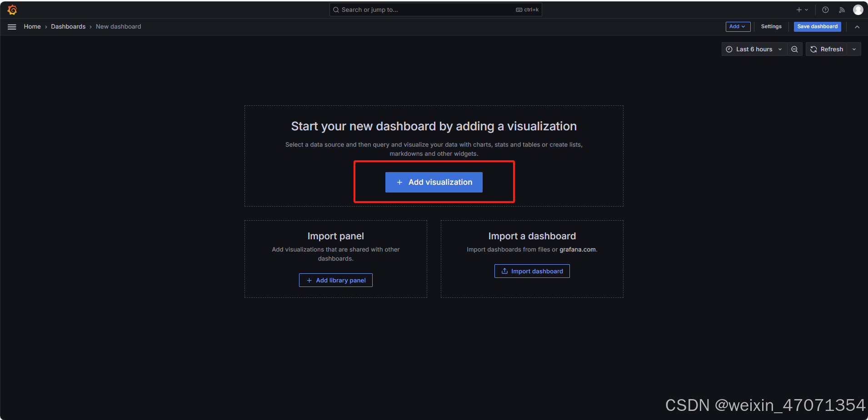Open the help menu

tap(826, 10)
